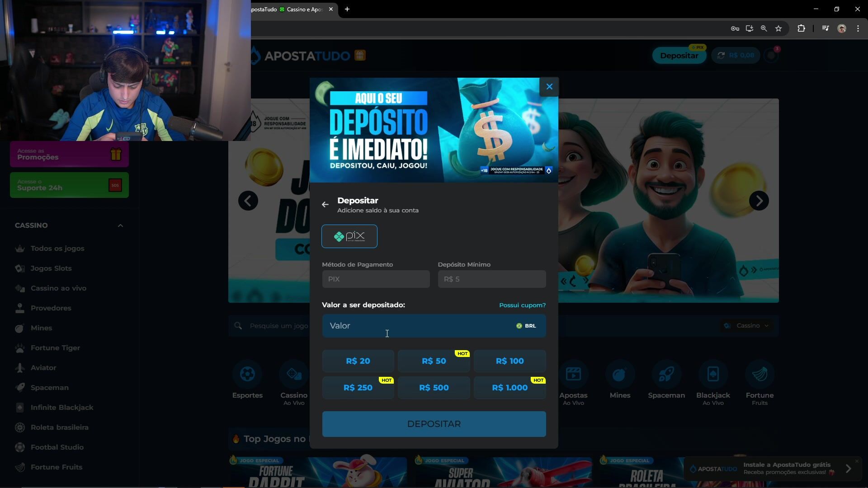Refresh the R$ 0,08 balance
The image size is (868, 488).
tap(721, 55)
